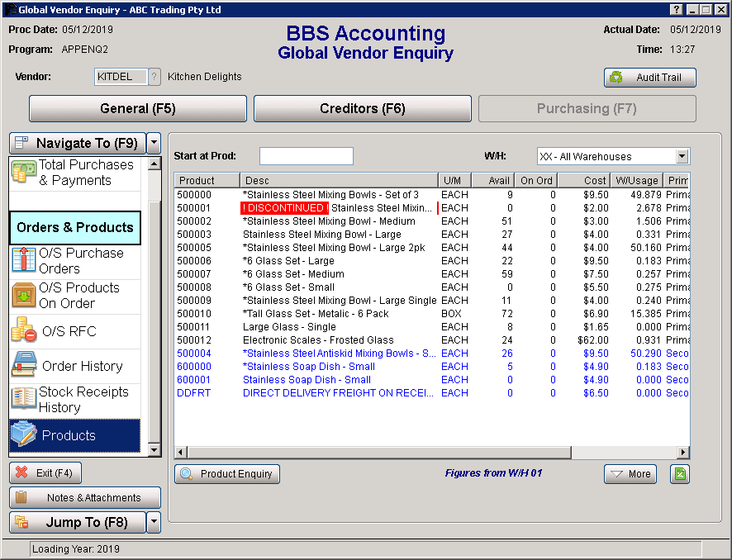Click the Exit (F4) button
Screen dimensions: 732x560
click(45, 473)
